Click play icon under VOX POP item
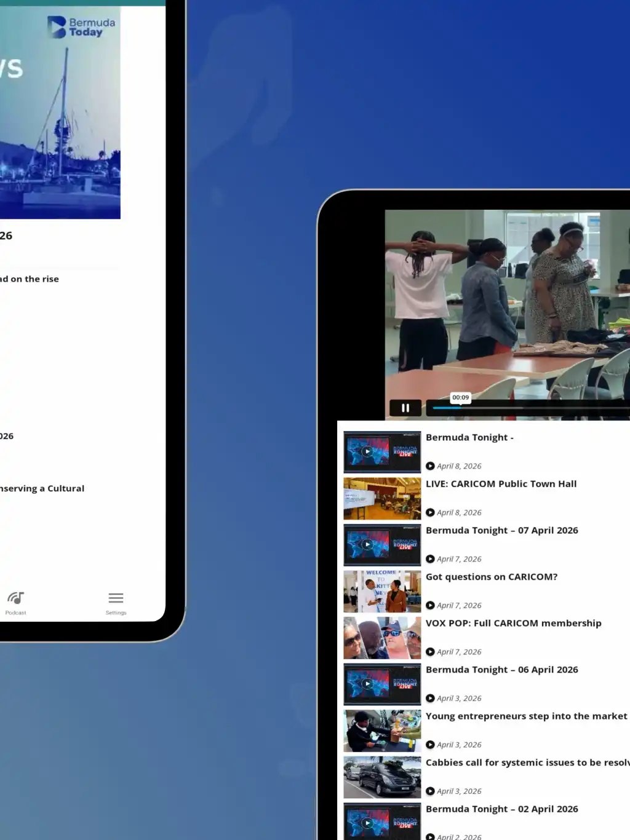The height and width of the screenshot is (840, 630). click(x=430, y=652)
